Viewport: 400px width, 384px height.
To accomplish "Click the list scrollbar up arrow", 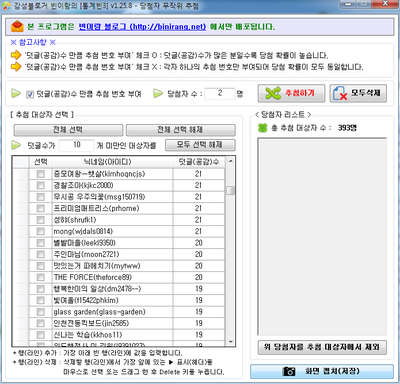I will [x=230, y=161].
